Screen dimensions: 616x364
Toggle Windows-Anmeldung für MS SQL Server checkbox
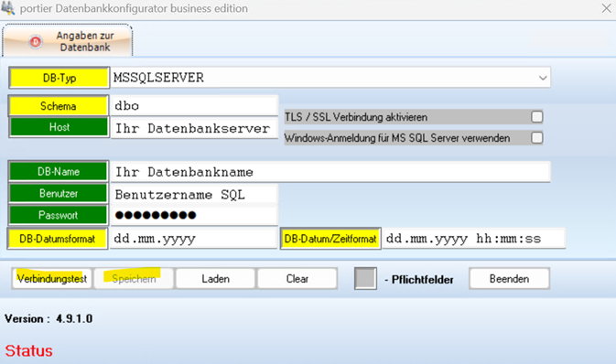tap(536, 138)
